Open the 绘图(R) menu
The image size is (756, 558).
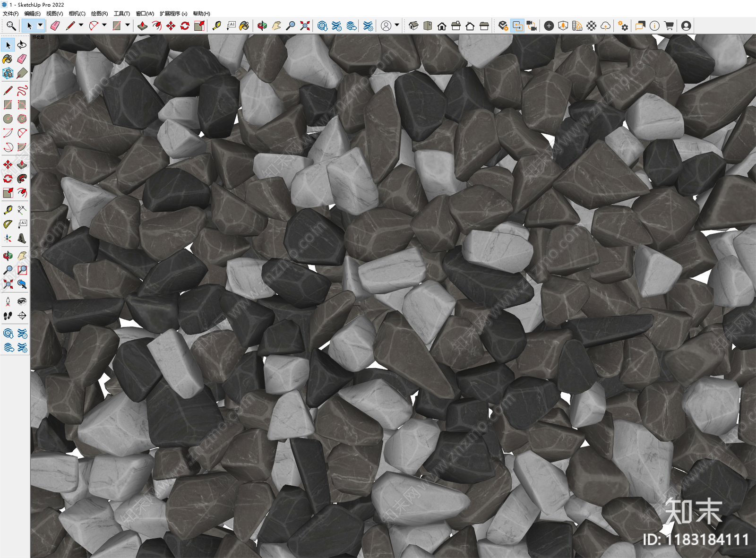tap(99, 13)
